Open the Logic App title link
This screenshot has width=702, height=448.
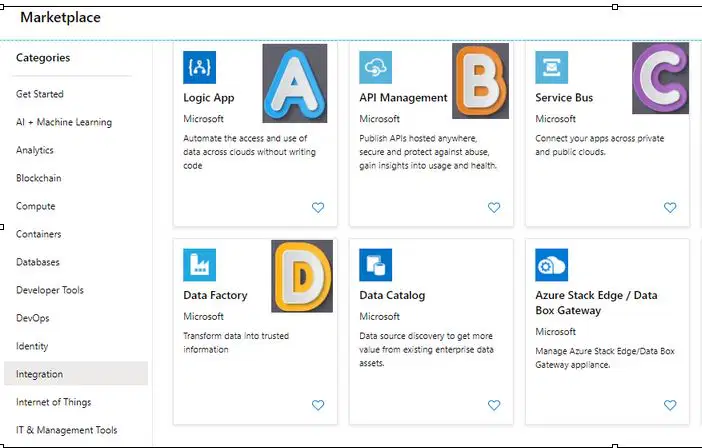pyautogui.click(x=209, y=98)
